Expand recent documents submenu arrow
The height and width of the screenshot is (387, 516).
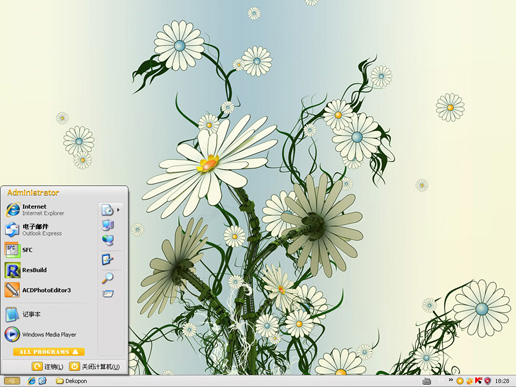[x=118, y=210]
